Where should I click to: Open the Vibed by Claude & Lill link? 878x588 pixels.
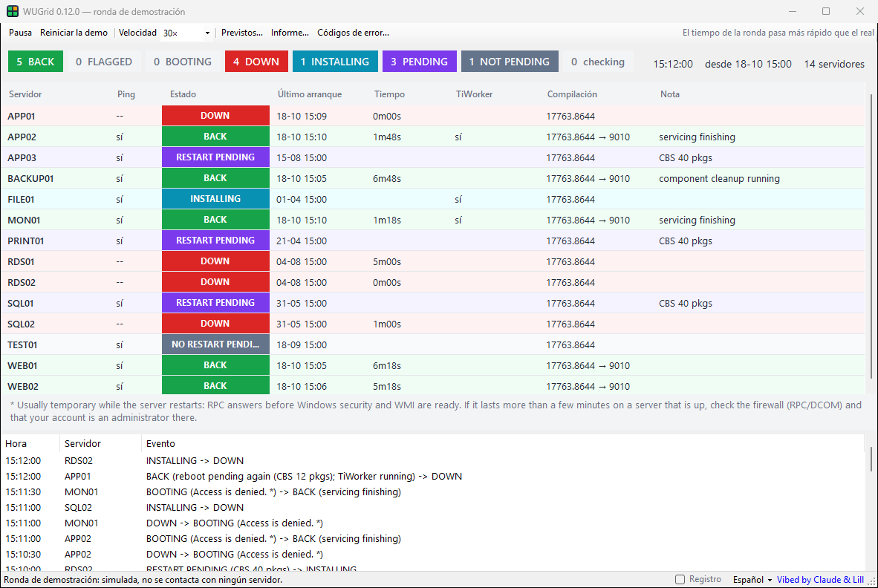coord(820,580)
